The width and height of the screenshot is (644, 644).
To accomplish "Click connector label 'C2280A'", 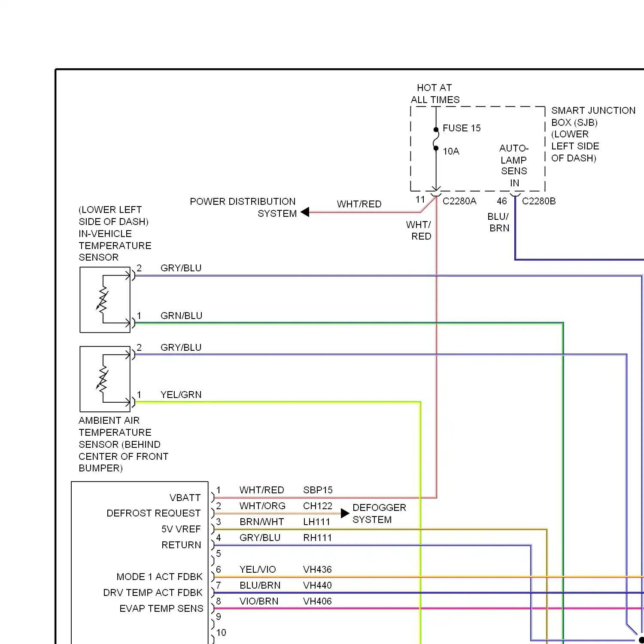I will click(459, 201).
